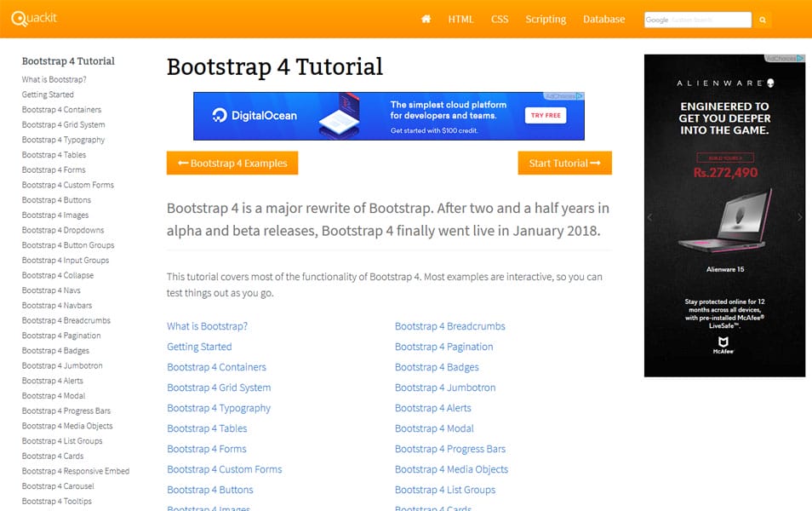Open Getting Started in main content list
Viewport: 812px width, 511px height.
199,347
